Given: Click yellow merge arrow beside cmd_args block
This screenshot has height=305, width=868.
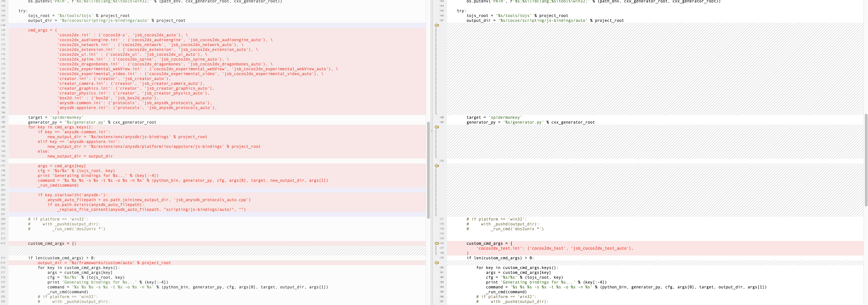Looking at the screenshot, I should coord(437,25).
